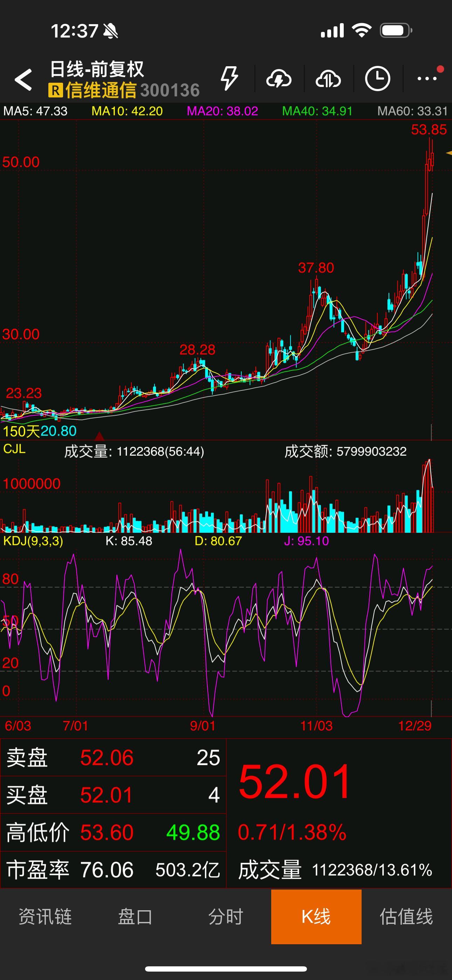Image resolution: width=452 pixels, height=980 pixels.
Task: Open the three-dot more menu
Action: click(427, 79)
